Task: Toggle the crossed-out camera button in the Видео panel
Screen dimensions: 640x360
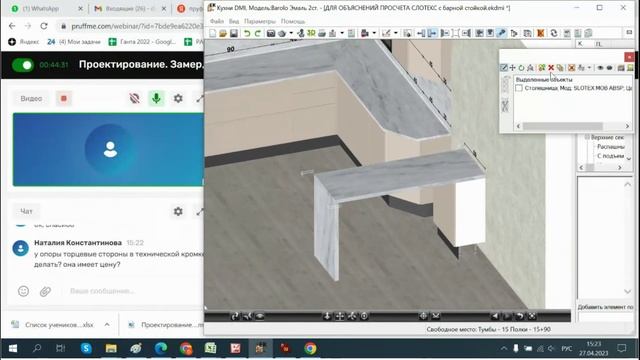Action: pyautogui.click(x=135, y=98)
